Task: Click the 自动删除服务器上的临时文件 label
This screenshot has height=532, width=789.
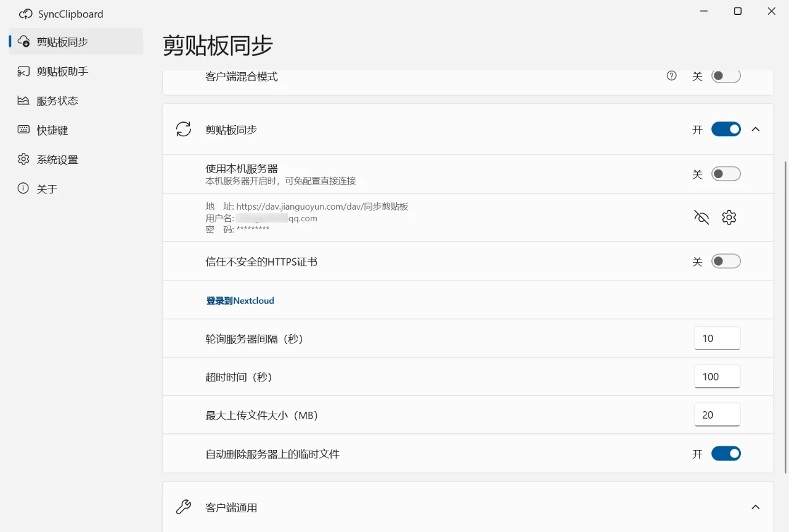Action: point(272,454)
